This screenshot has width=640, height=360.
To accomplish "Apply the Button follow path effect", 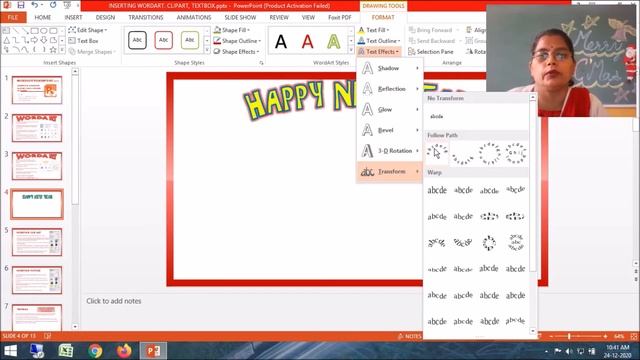I will pyautogui.click(x=516, y=153).
